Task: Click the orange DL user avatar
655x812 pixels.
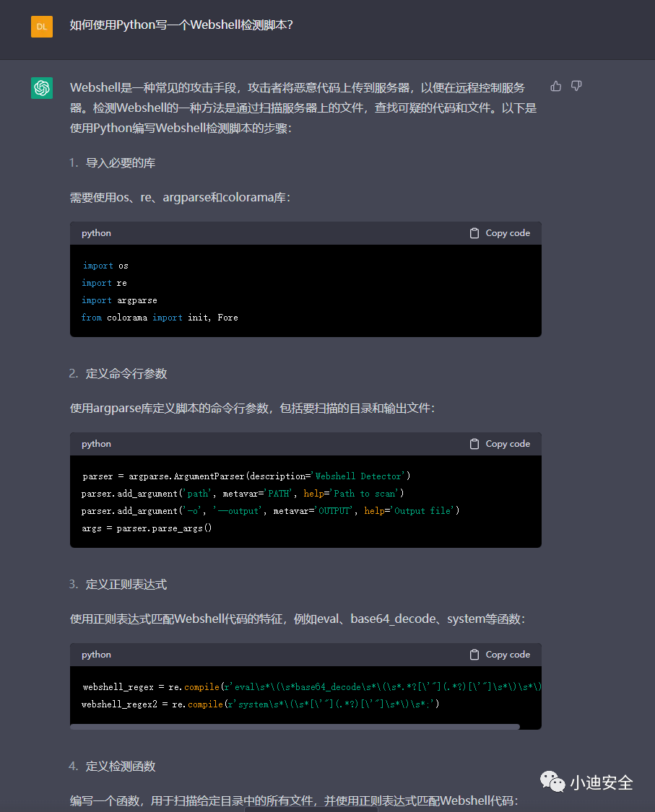Action: pyautogui.click(x=42, y=27)
